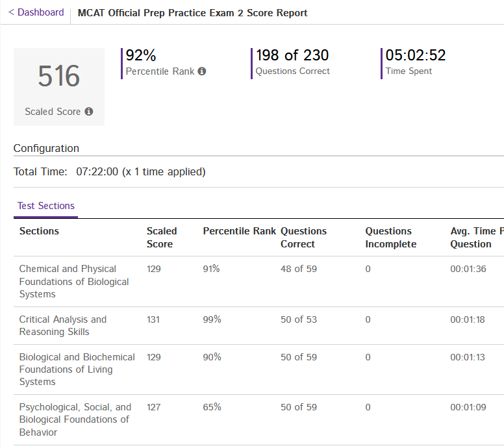The height and width of the screenshot is (448, 504).
Task: Click the Configuration section heading
Action: pos(46,148)
